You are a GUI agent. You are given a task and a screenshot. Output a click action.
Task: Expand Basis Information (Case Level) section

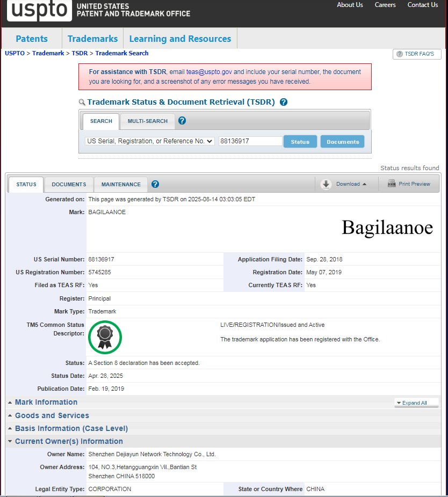(71, 428)
